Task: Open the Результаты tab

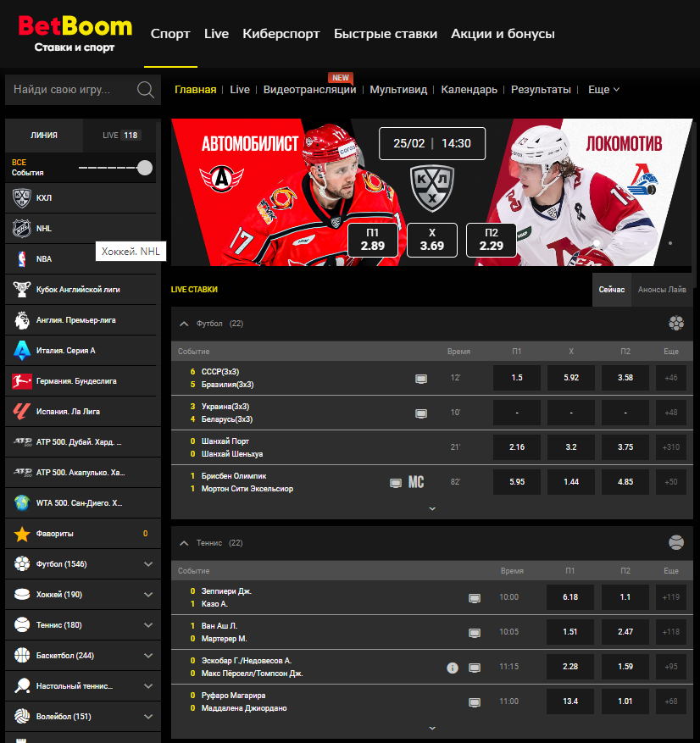Action: tap(541, 90)
